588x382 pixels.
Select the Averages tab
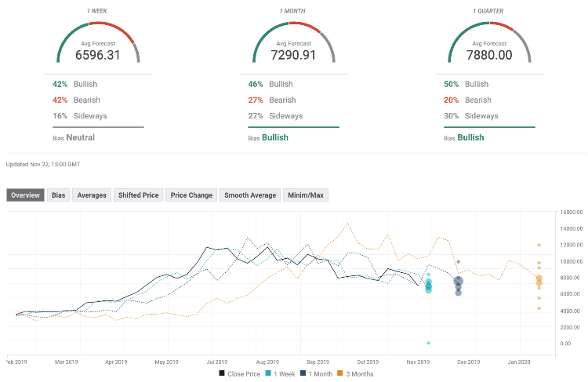click(92, 195)
